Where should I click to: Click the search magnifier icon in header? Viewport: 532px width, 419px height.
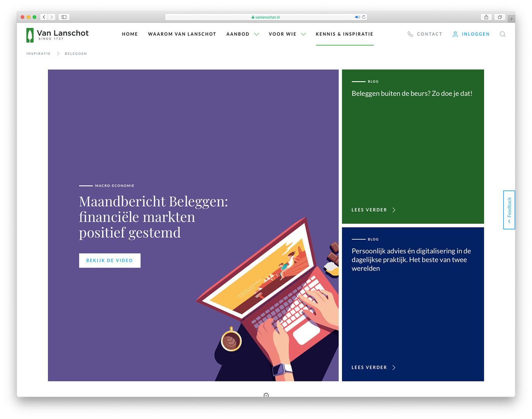point(502,34)
